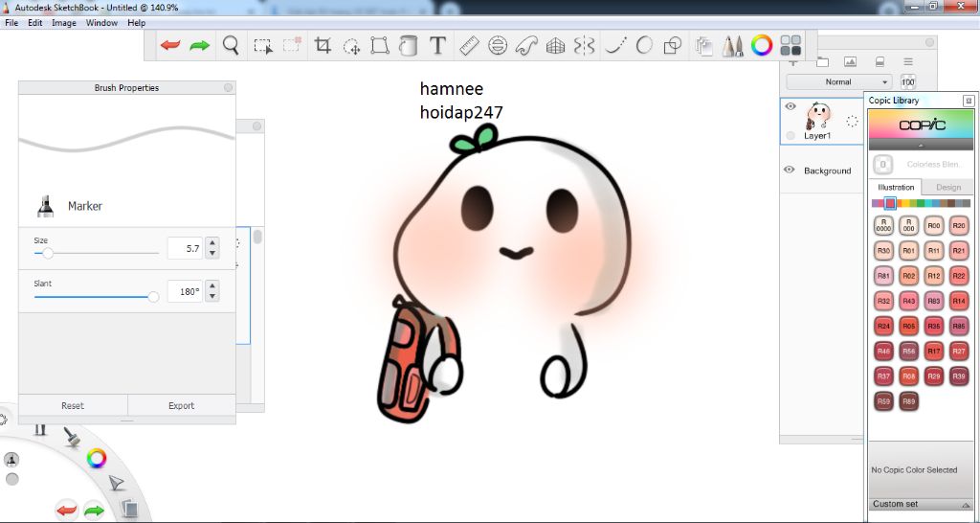
Task: Open the Edit menu
Action: tap(35, 23)
